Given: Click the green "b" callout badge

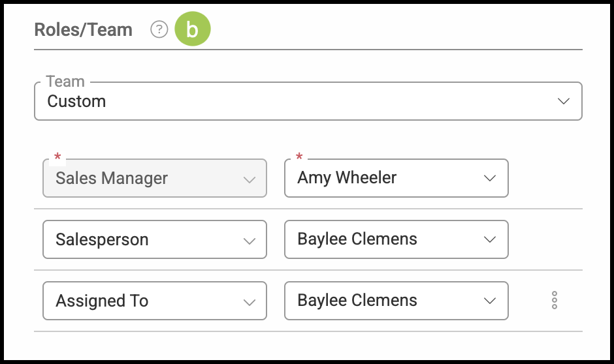Looking at the screenshot, I should pos(192,30).
